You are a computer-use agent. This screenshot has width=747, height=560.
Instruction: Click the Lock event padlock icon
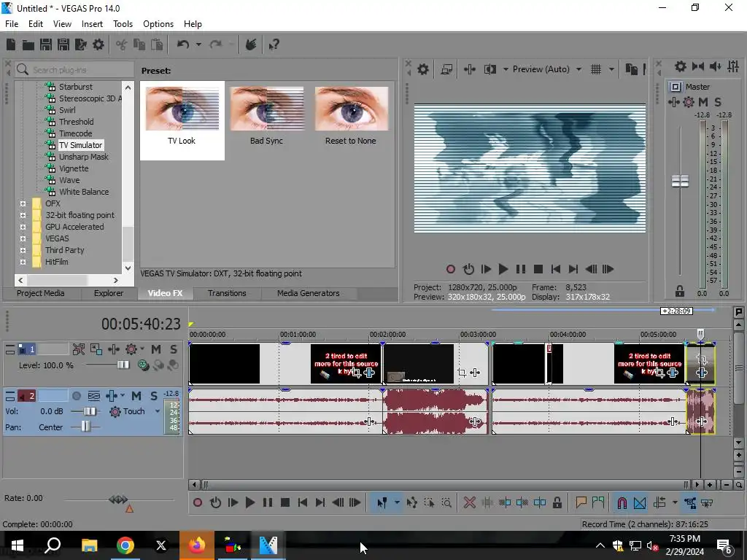pyautogui.click(x=557, y=503)
